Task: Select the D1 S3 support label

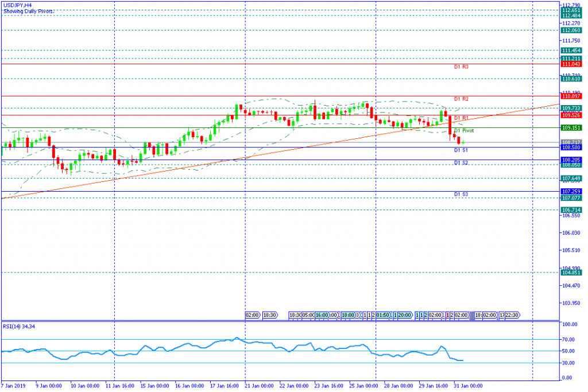Action: point(461,194)
